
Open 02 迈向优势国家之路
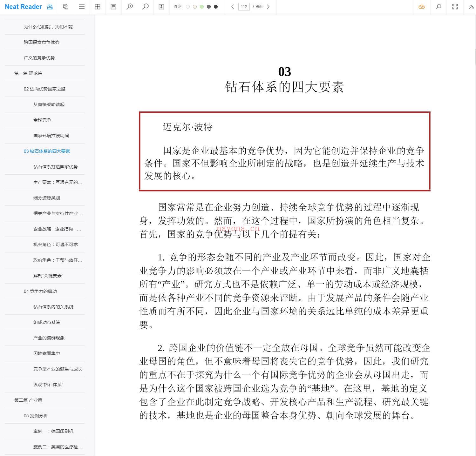[x=45, y=89]
